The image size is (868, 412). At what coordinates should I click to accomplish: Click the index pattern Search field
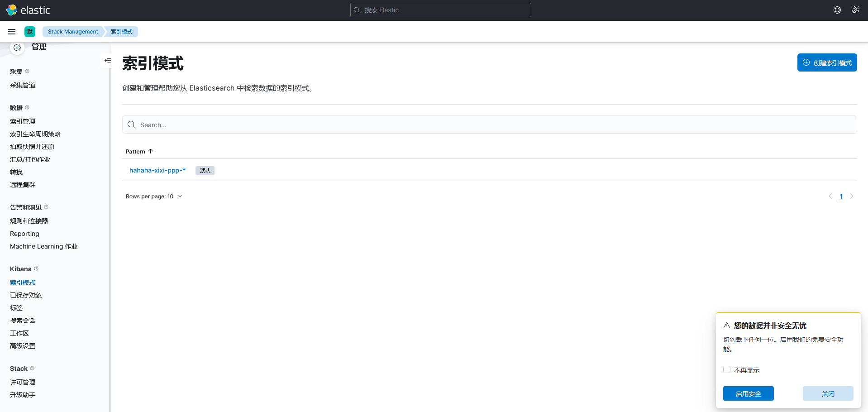tap(489, 125)
